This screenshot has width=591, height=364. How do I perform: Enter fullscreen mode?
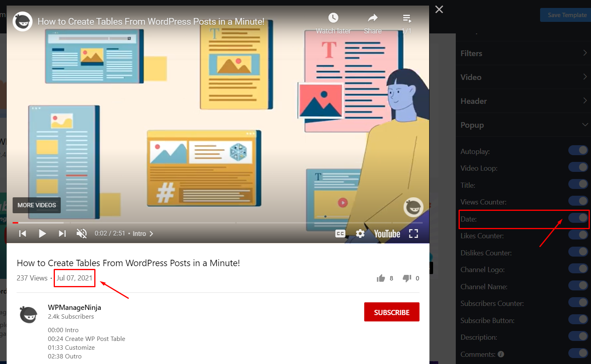tap(414, 234)
